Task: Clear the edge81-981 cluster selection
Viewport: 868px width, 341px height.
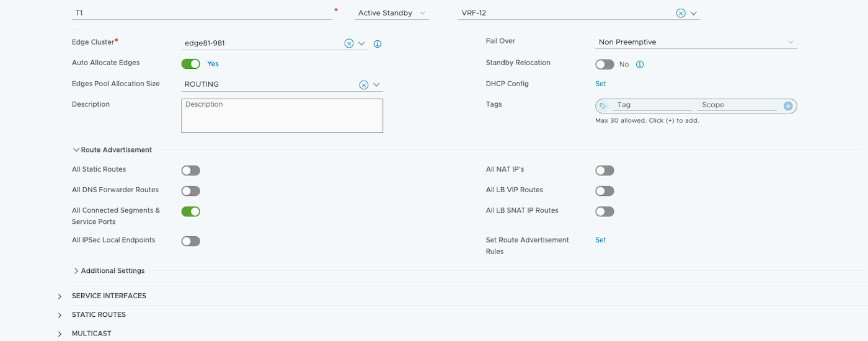Action: point(348,43)
